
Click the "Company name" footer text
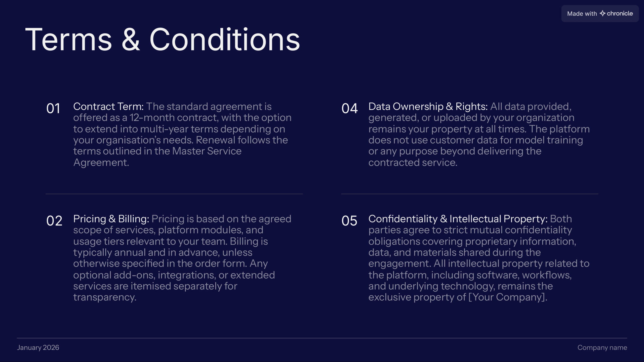(602, 347)
